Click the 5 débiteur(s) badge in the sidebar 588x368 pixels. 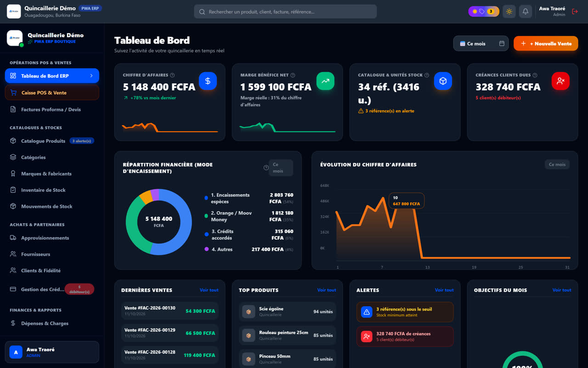tap(79, 289)
